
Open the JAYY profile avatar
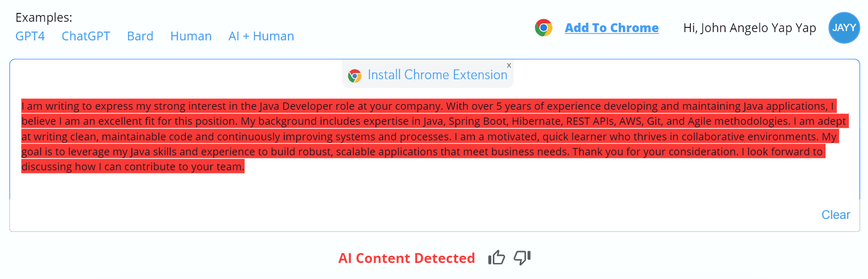click(x=844, y=28)
